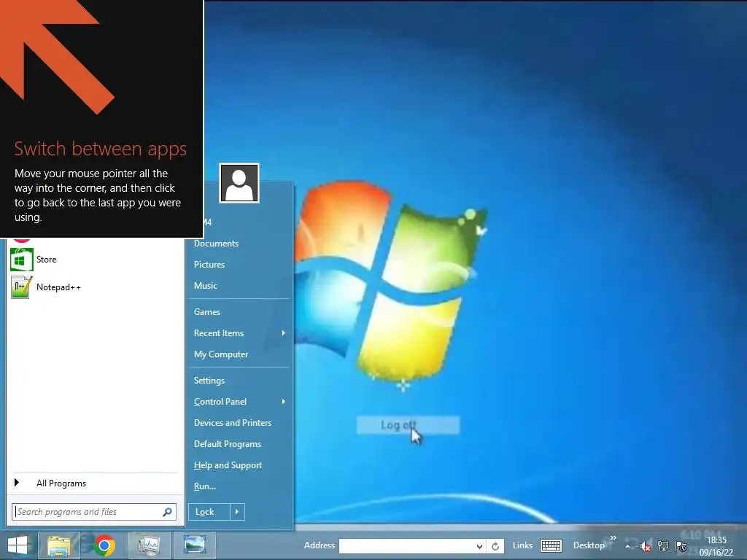747x560 pixels.
Task: Expand the Control Panel submenu arrow
Action: 284,402
